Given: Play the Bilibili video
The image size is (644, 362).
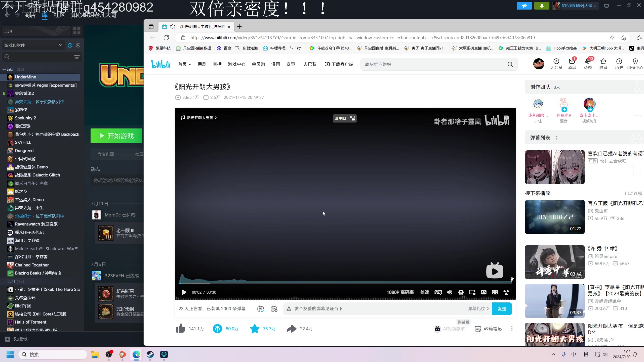Looking at the screenshot, I should tap(184, 292).
